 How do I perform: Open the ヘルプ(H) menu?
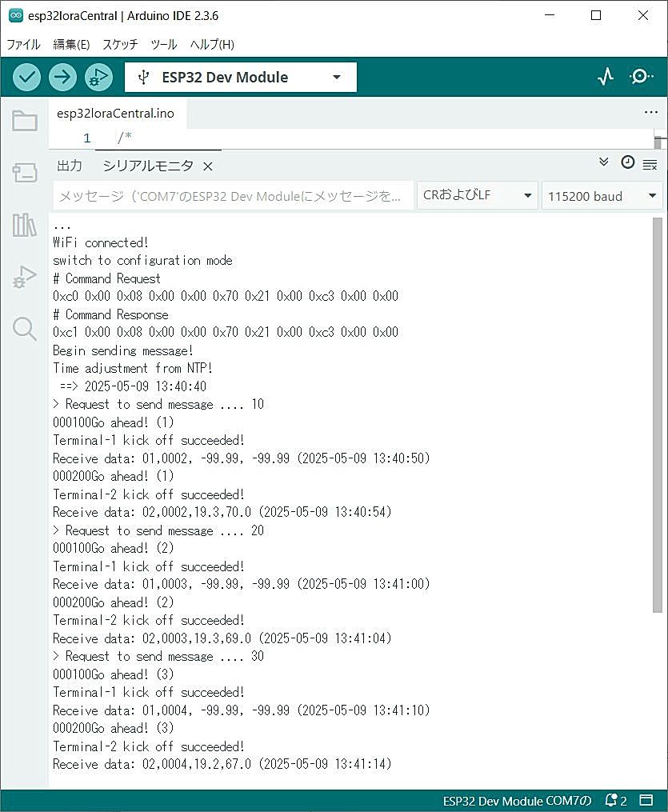212,45
